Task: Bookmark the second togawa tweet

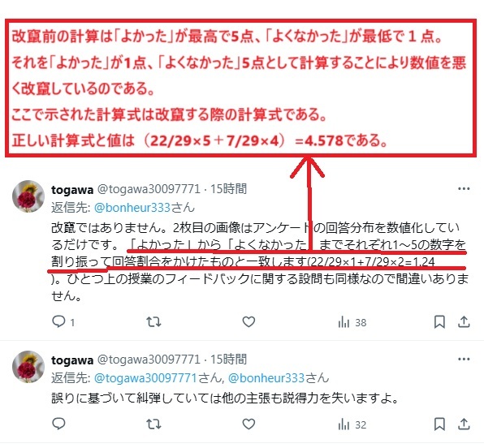Action: tap(439, 424)
